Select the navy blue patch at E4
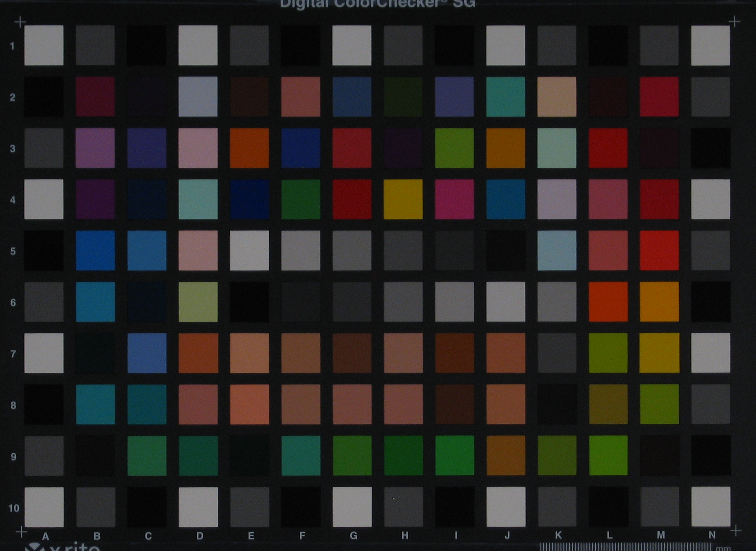 [249, 199]
